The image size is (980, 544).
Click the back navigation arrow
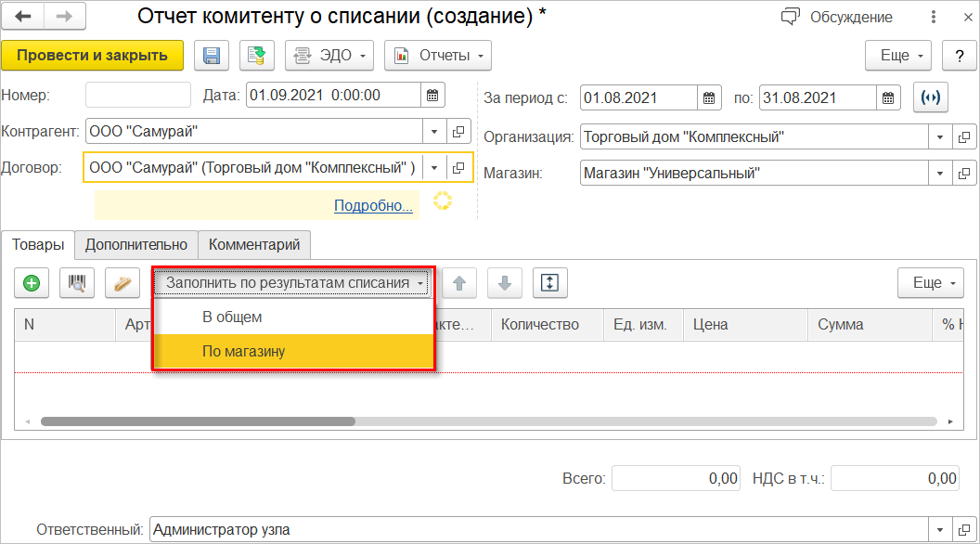[24, 17]
